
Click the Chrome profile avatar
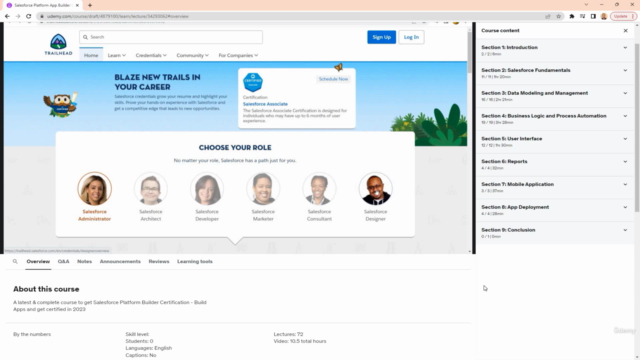(604, 16)
